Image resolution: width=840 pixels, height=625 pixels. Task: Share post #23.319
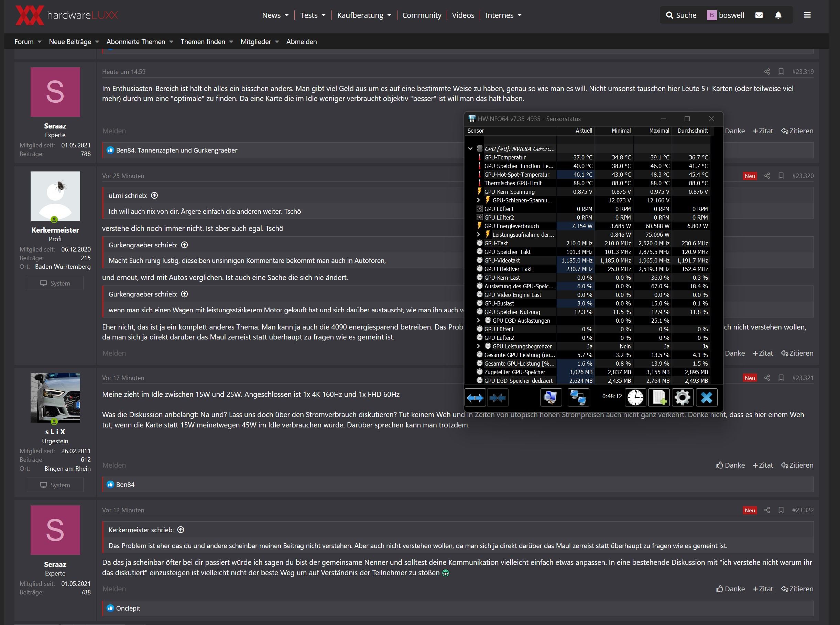[767, 71]
